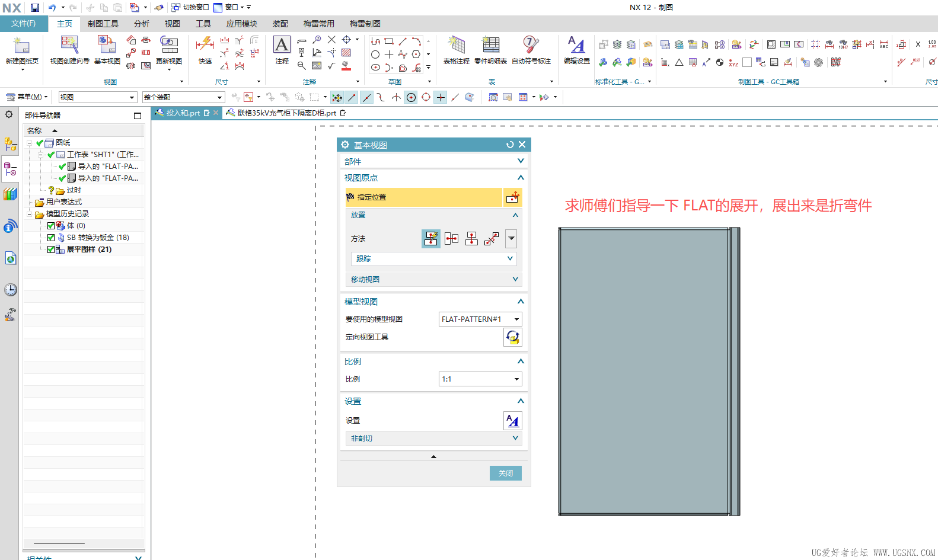
Task: Collapse the 放置 subsection
Action: tap(515, 215)
